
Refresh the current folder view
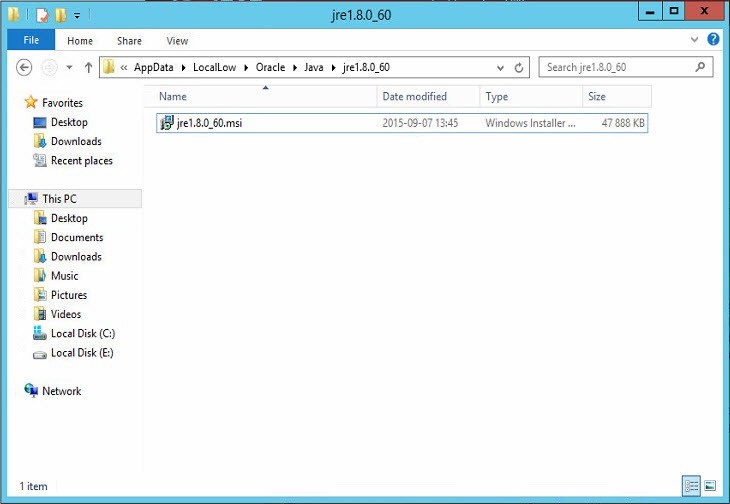pos(518,68)
